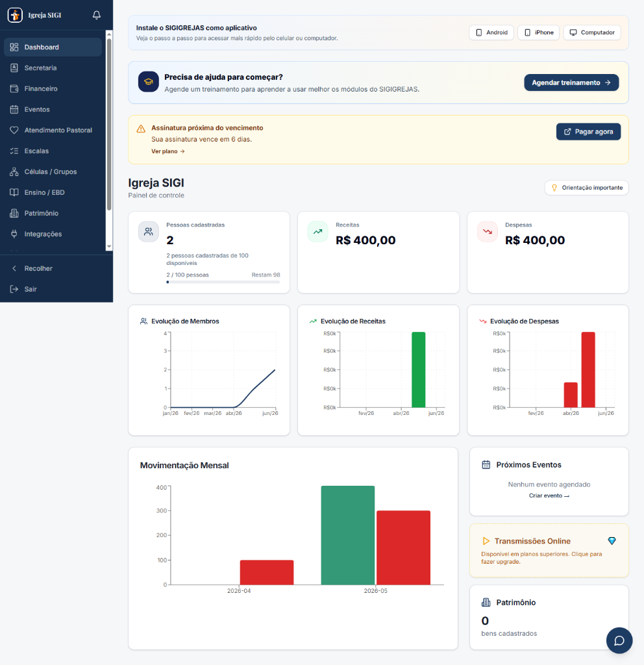This screenshot has width=644, height=665.
Task: Click the Evolução de Membros title icon
Action: pyautogui.click(x=143, y=321)
